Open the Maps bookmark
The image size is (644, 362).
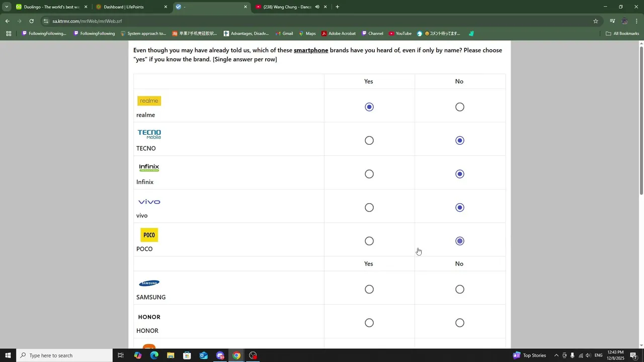click(x=307, y=34)
